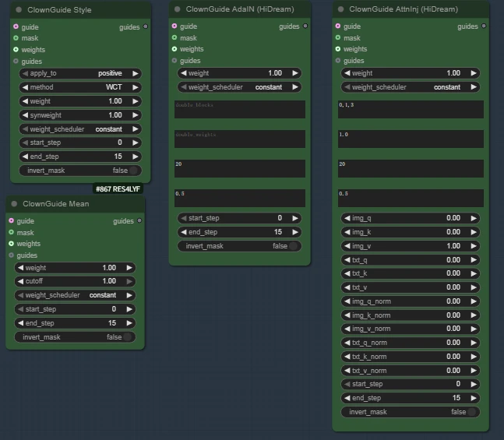Click the text field containing 0,1,3 in AttnInj
This screenshot has width=504, height=440.
tap(411, 109)
